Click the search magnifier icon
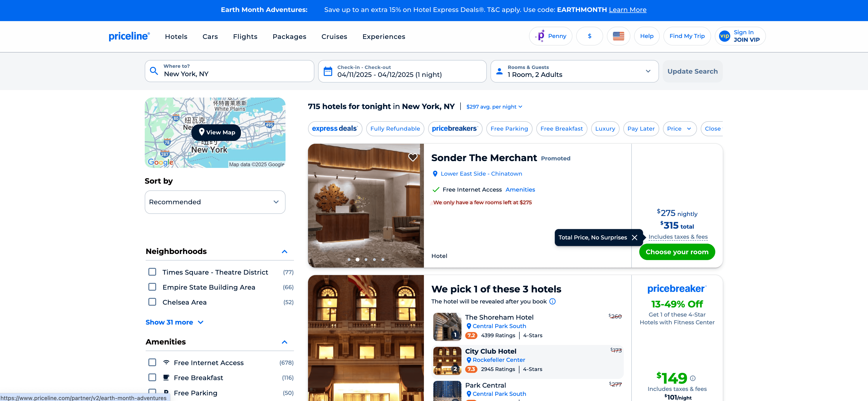 [x=154, y=71]
